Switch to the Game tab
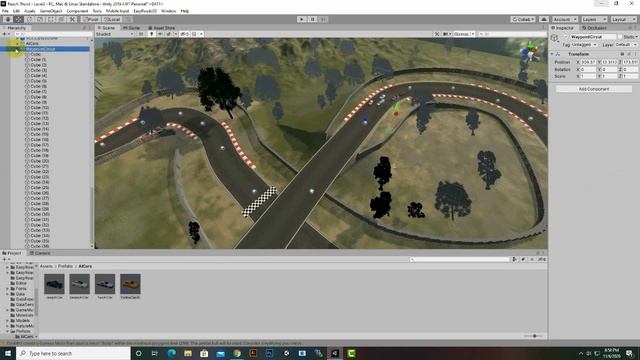Screen dimensions: 640x360 click(131, 28)
